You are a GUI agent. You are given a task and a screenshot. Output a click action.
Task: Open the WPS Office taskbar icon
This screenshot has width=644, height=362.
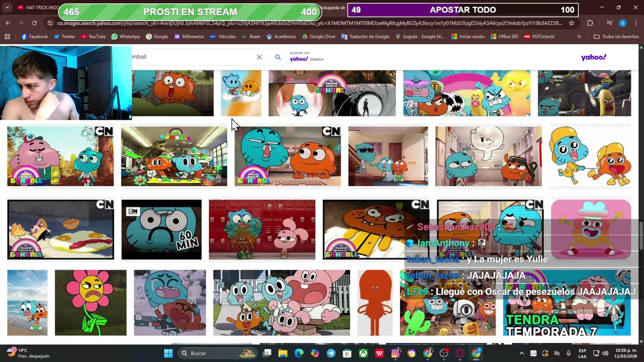point(379,353)
